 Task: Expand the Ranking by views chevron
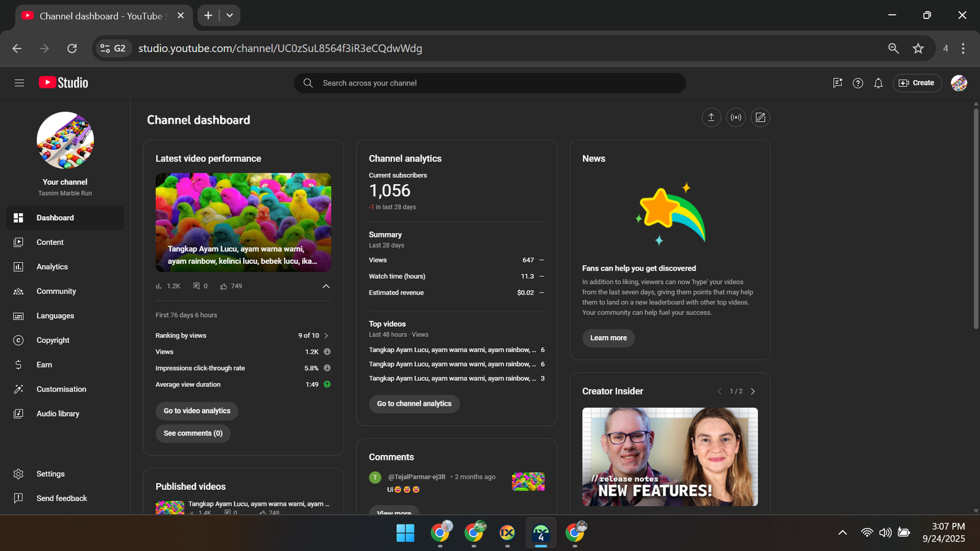click(x=326, y=335)
